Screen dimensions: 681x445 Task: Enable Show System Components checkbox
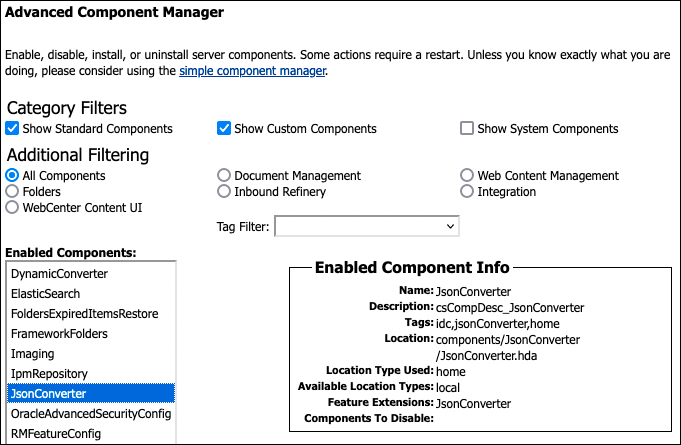coord(467,129)
